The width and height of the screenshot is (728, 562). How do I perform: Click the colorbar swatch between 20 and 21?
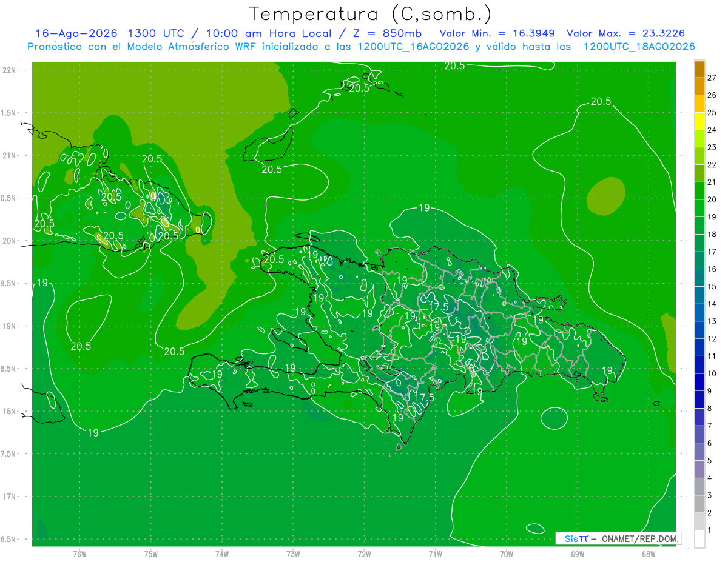[699, 190]
